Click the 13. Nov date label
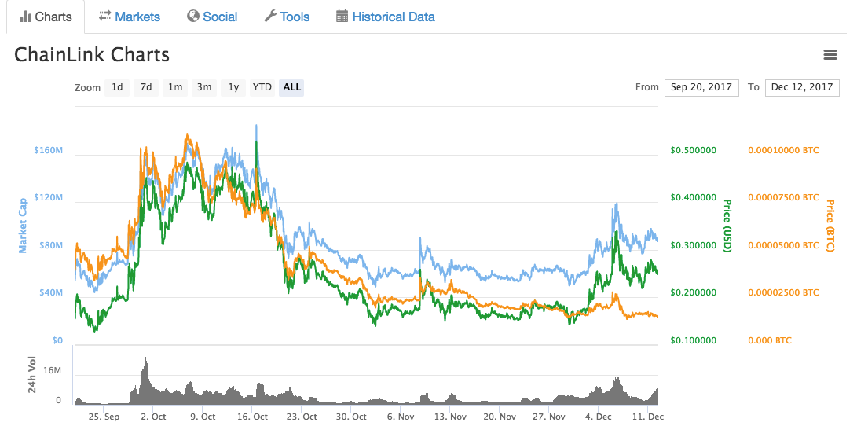The image size is (868, 437). point(450,417)
